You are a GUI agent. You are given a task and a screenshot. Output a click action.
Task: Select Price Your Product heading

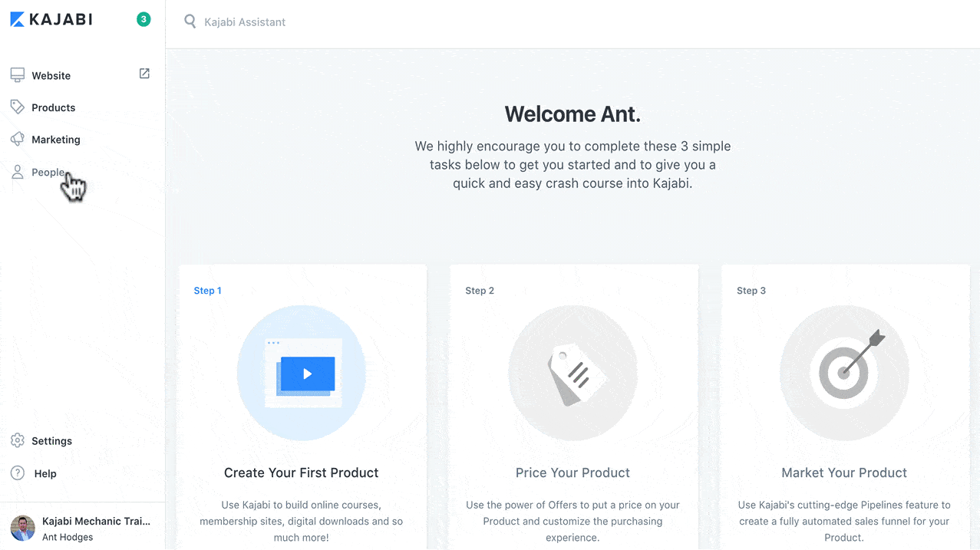(x=572, y=473)
